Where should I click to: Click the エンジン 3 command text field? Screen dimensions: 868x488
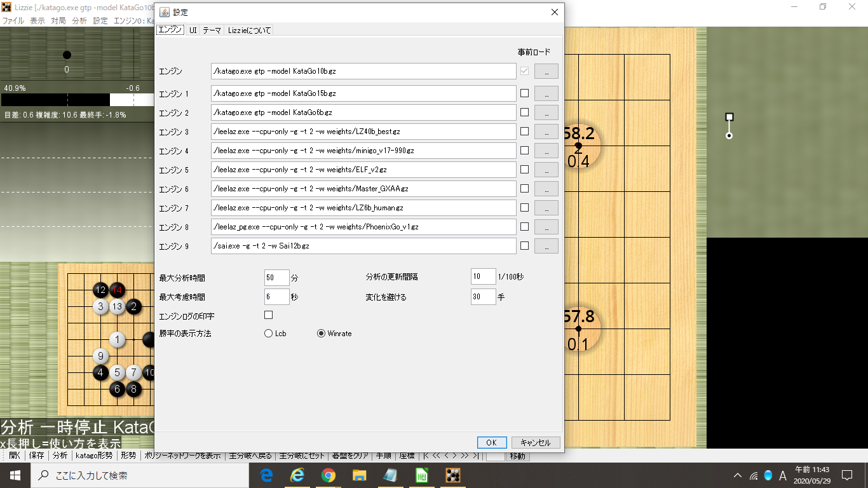coord(363,132)
